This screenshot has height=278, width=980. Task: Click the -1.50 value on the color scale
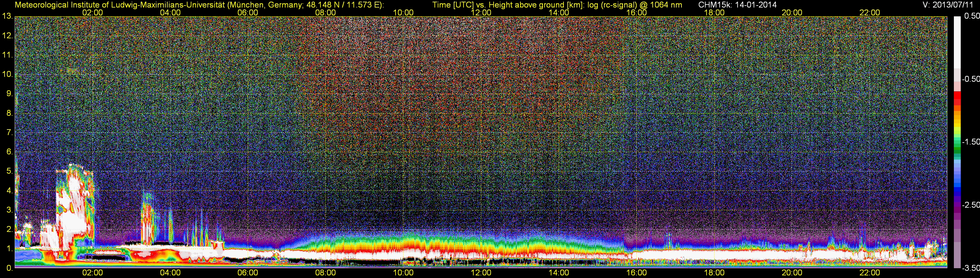(971, 142)
